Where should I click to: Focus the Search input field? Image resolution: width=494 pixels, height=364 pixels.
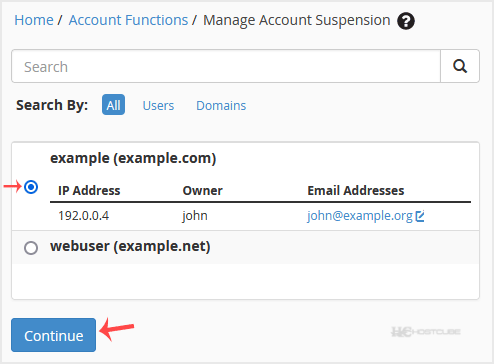pos(226,66)
